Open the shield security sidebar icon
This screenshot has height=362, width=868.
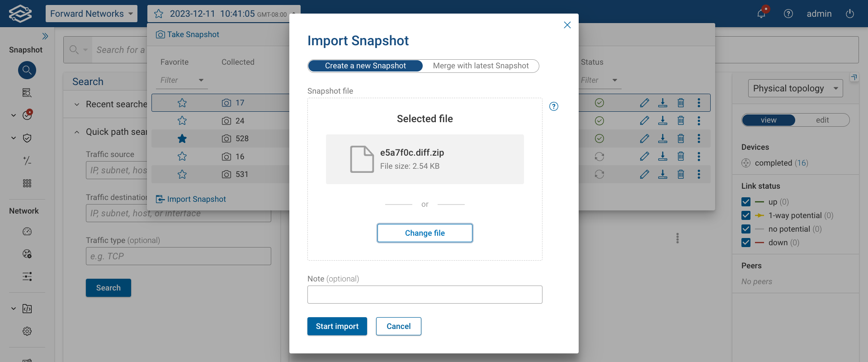tap(27, 138)
